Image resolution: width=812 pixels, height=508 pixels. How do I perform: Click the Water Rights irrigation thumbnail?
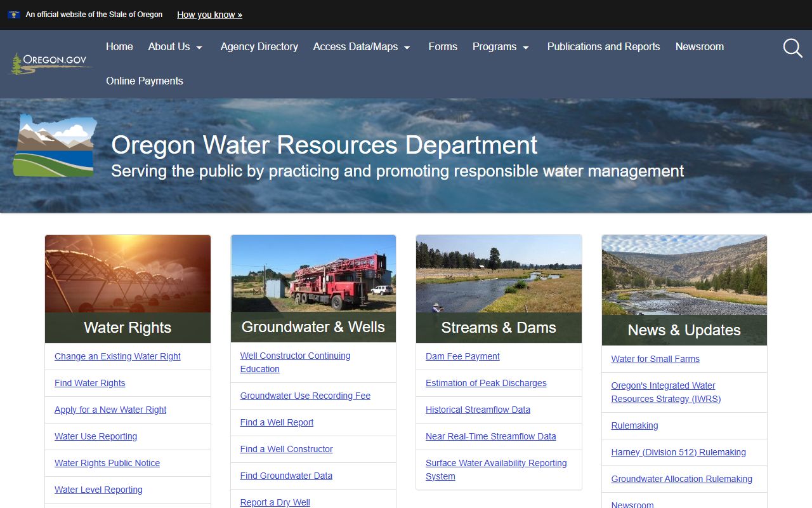[128, 274]
